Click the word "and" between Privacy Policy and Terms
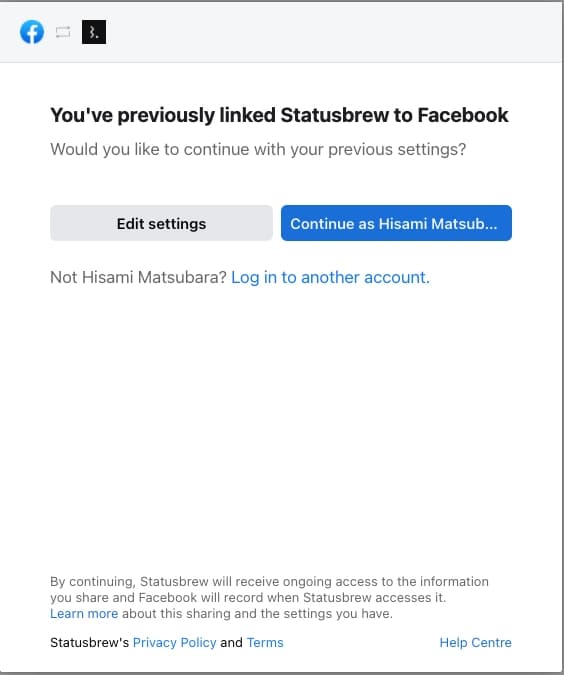This screenshot has height=675, width=564. pos(231,643)
